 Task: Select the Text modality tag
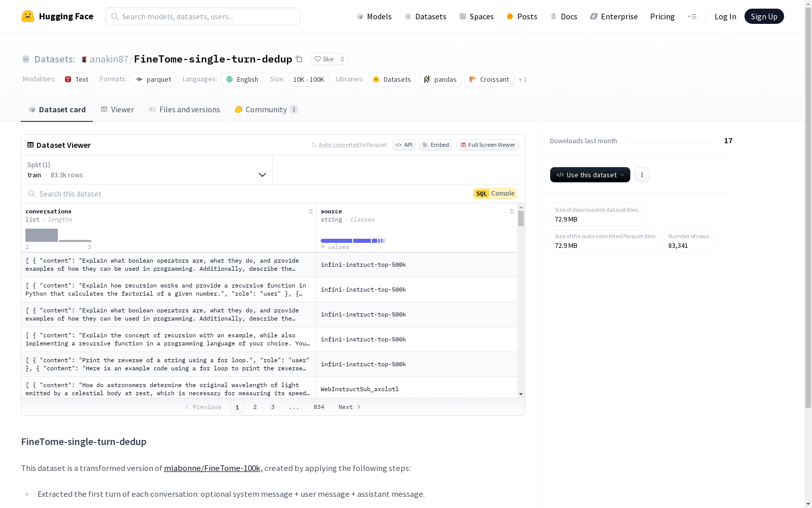tap(77, 79)
